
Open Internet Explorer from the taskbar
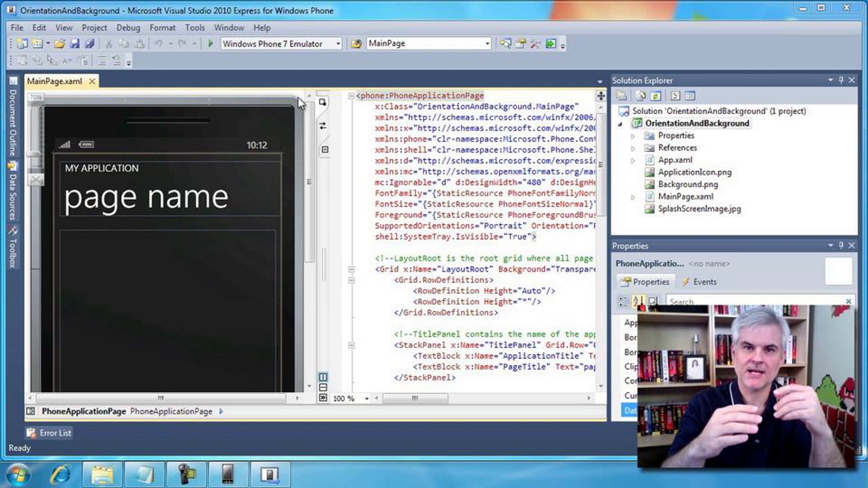click(60, 474)
